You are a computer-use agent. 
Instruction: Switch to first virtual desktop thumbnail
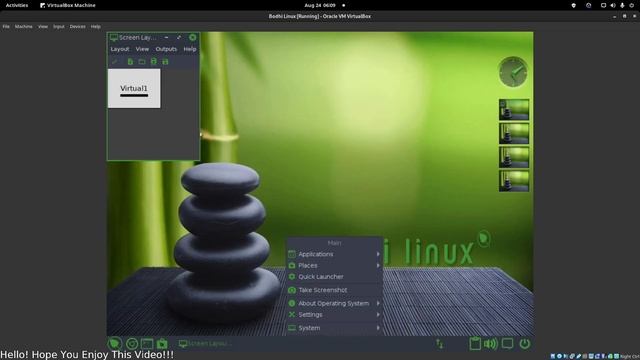(513, 109)
